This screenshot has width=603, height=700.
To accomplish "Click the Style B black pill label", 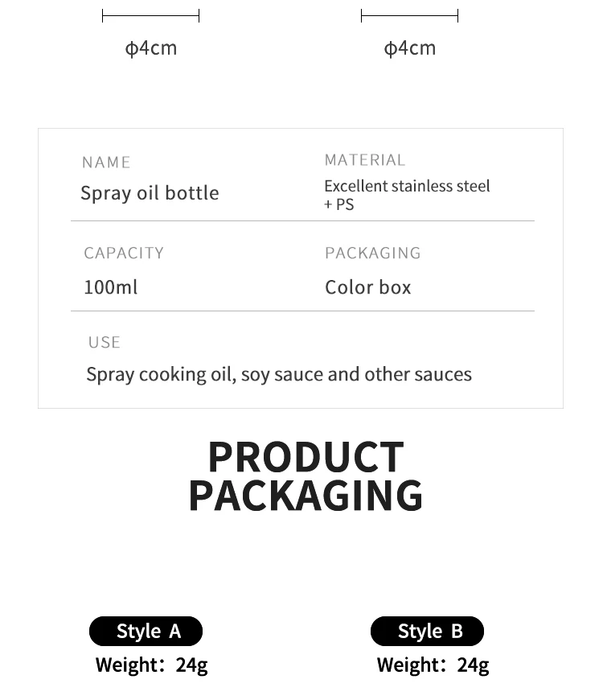I will point(427,632).
